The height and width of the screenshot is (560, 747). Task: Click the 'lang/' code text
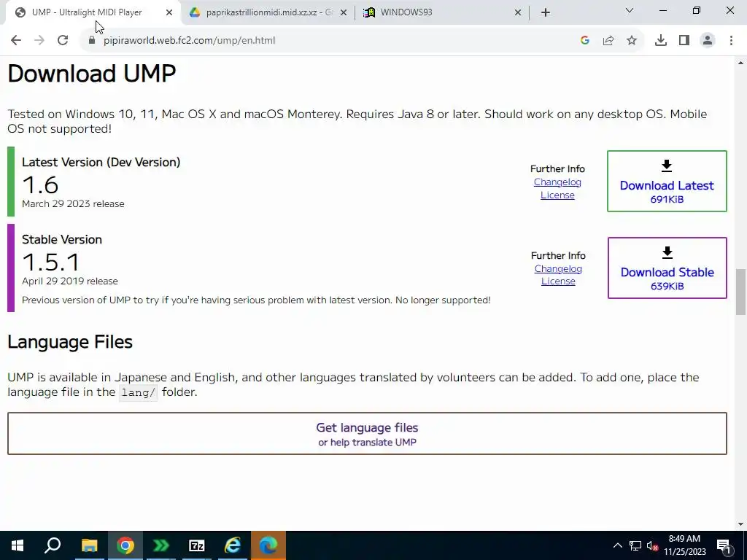click(x=138, y=392)
